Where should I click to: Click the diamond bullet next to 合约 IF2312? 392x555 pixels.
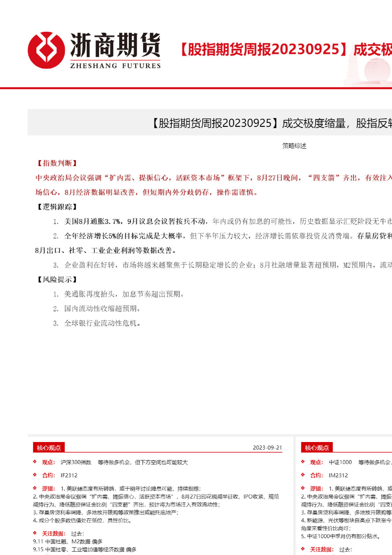coord(35,475)
